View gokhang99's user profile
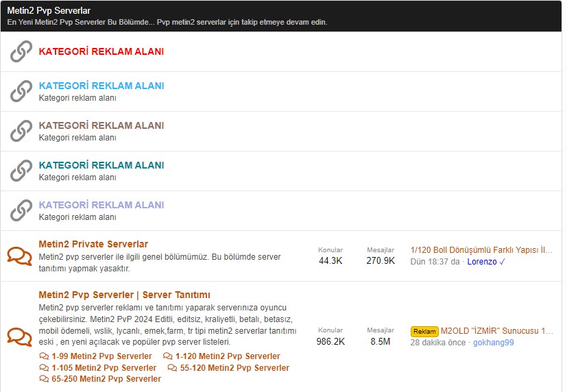Image resolution: width=567 pixels, height=392 pixels. [x=493, y=343]
